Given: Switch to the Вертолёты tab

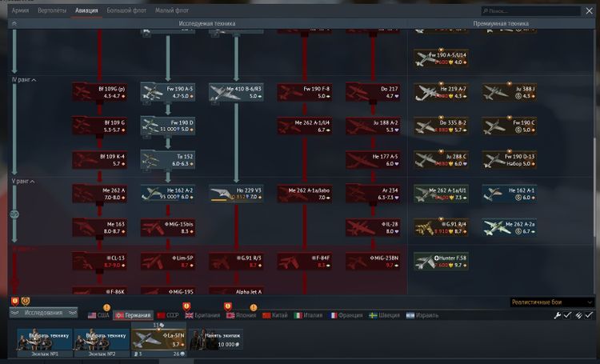Looking at the screenshot, I should click(53, 11).
